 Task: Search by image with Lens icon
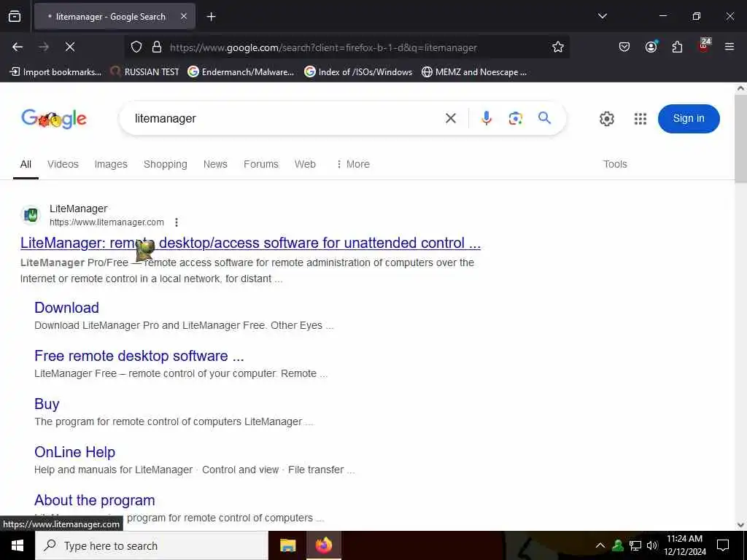pyautogui.click(x=515, y=118)
